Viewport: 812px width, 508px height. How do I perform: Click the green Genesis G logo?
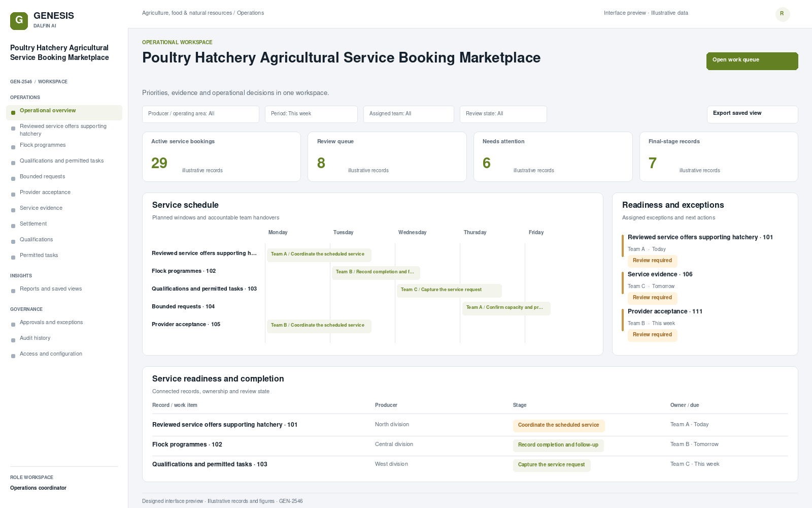(19, 21)
